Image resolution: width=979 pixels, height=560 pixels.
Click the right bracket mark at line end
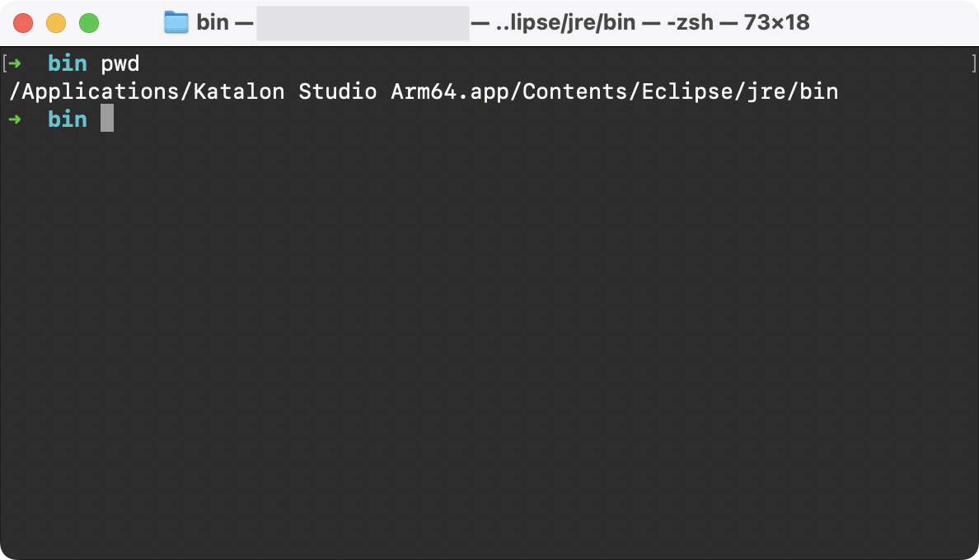pos(973,63)
